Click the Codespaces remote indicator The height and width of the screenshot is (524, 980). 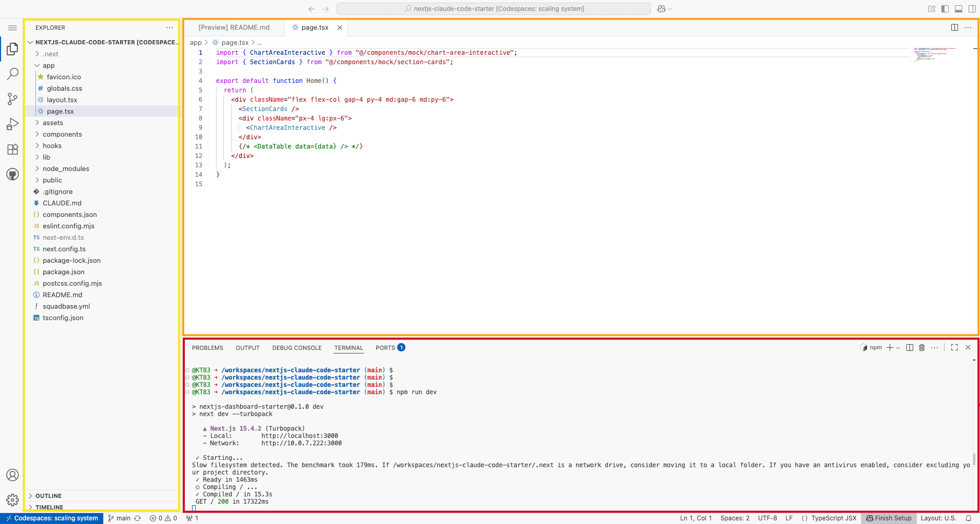coord(52,518)
